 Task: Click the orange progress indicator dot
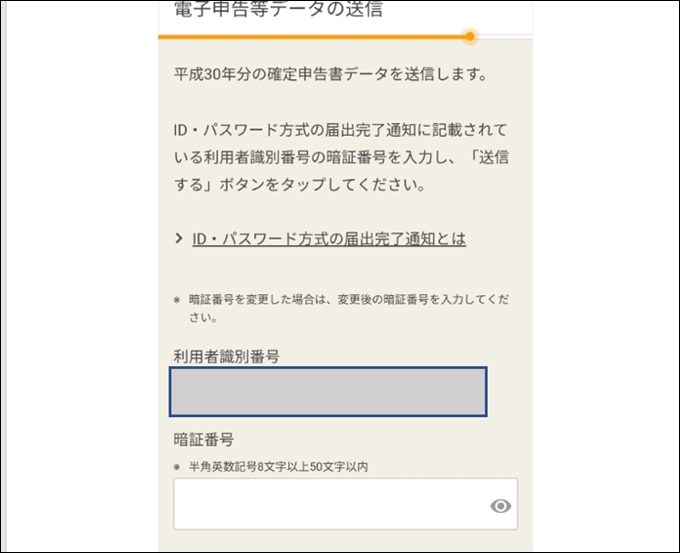(x=470, y=36)
